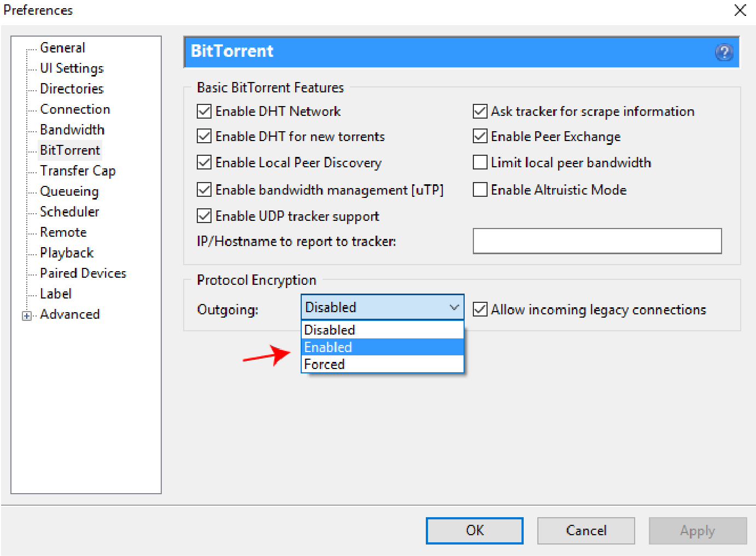This screenshot has width=756, height=556.
Task: Click the Cancel button
Action: (x=585, y=530)
